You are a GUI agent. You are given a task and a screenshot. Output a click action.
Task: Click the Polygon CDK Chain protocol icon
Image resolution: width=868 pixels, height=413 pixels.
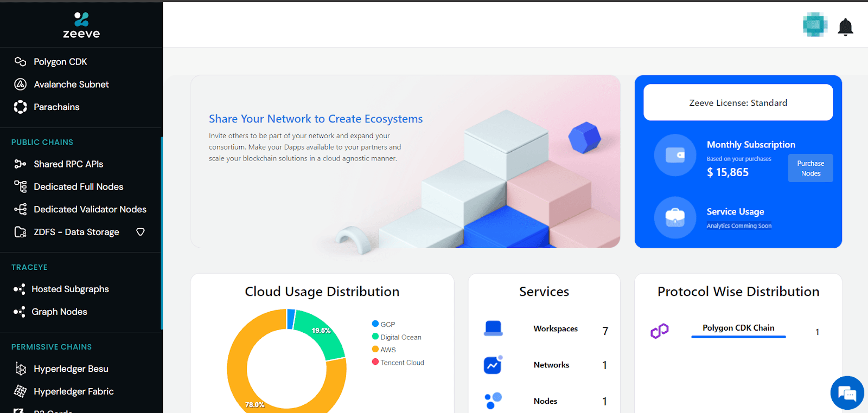[x=660, y=331]
